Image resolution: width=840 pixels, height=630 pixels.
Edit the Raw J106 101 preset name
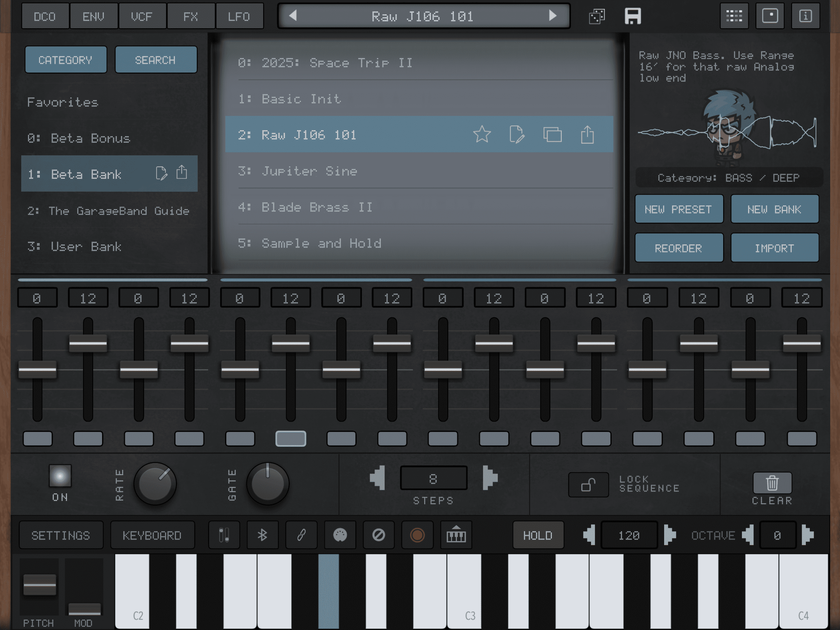[x=517, y=135]
